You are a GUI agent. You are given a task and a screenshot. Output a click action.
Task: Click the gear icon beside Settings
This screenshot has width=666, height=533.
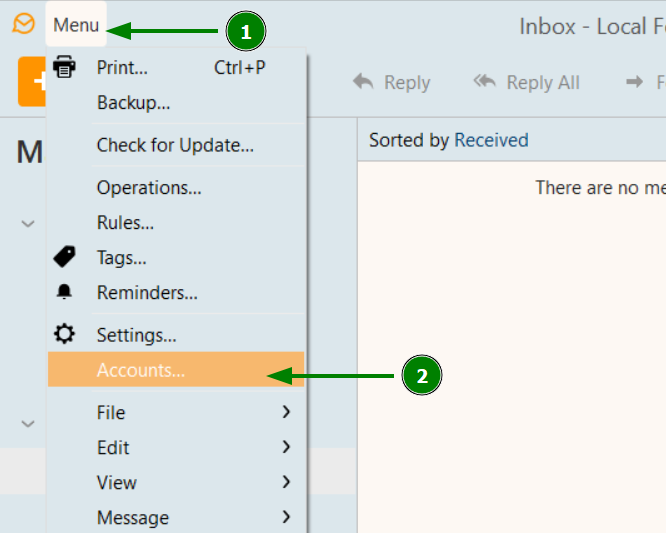click(x=64, y=334)
